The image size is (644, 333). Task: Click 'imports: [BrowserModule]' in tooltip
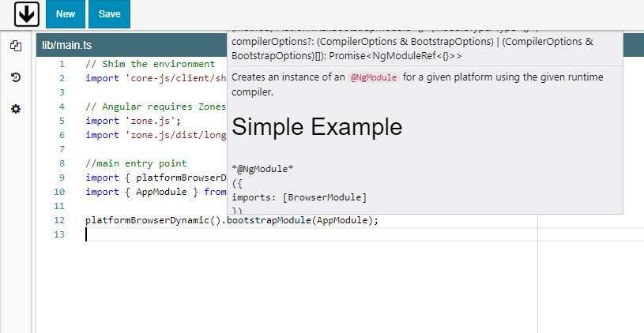(299, 197)
